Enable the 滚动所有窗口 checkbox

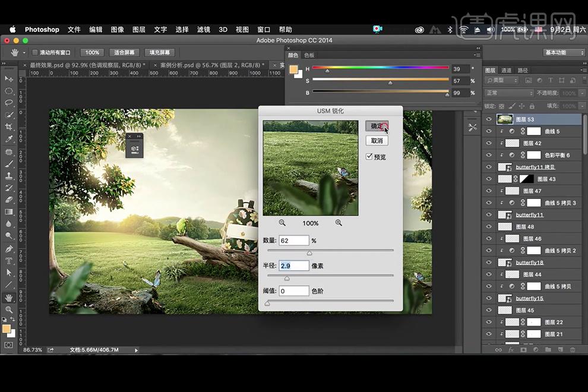pyautogui.click(x=35, y=52)
